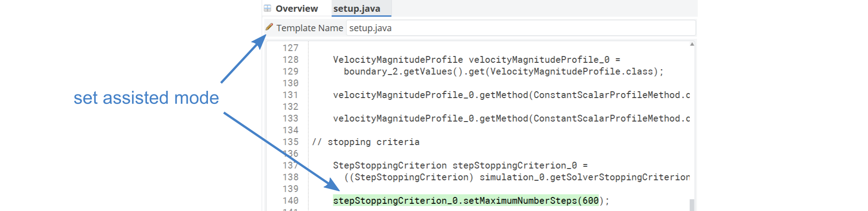Click the Template Name input field

(521, 28)
